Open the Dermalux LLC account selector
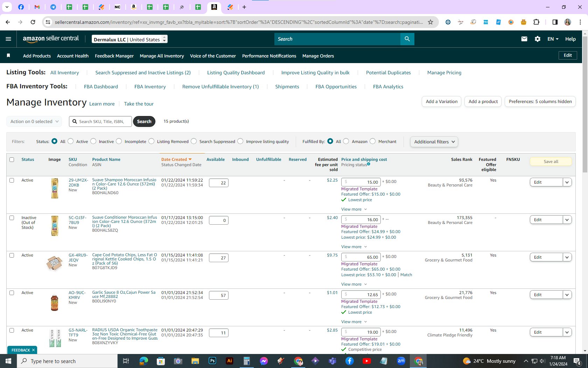 point(129,39)
